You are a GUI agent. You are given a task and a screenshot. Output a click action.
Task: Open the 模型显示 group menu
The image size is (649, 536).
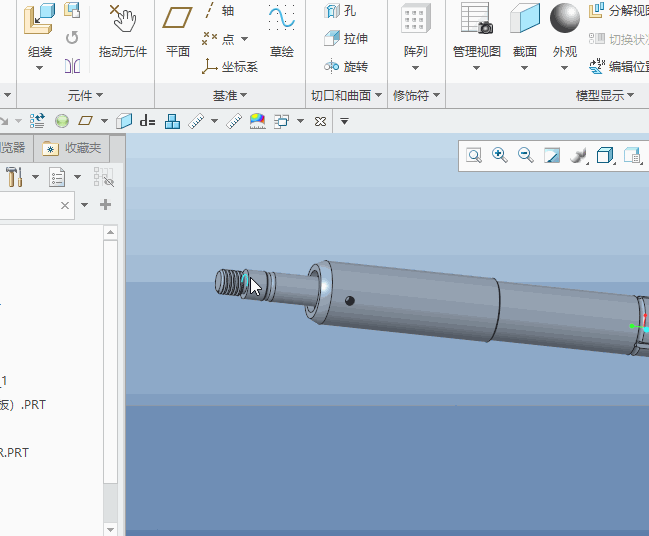[x=605, y=96]
